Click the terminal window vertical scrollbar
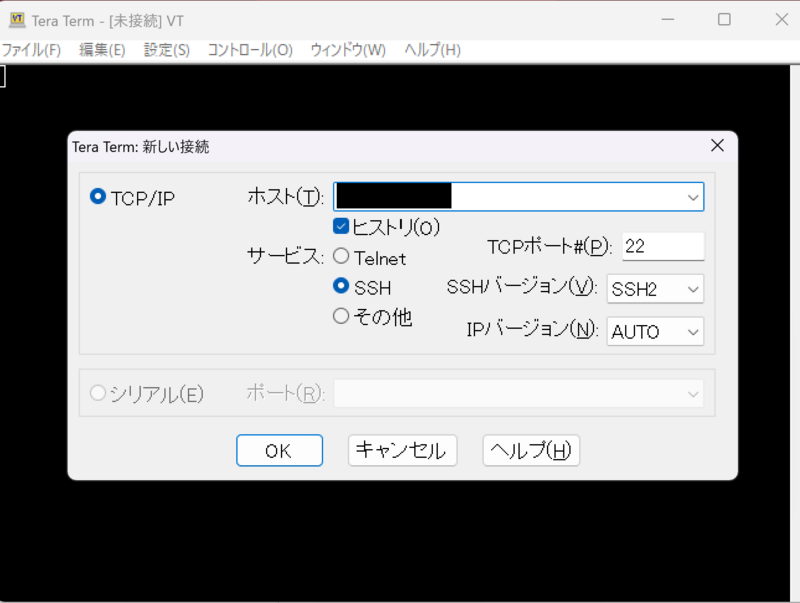This screenshot has height=603, width=800. click(x=795, y=333)
